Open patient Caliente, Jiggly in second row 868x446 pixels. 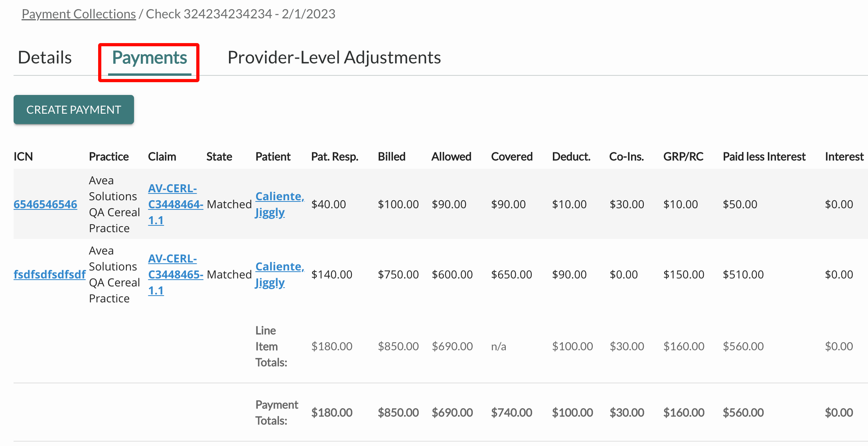[280, 274]
